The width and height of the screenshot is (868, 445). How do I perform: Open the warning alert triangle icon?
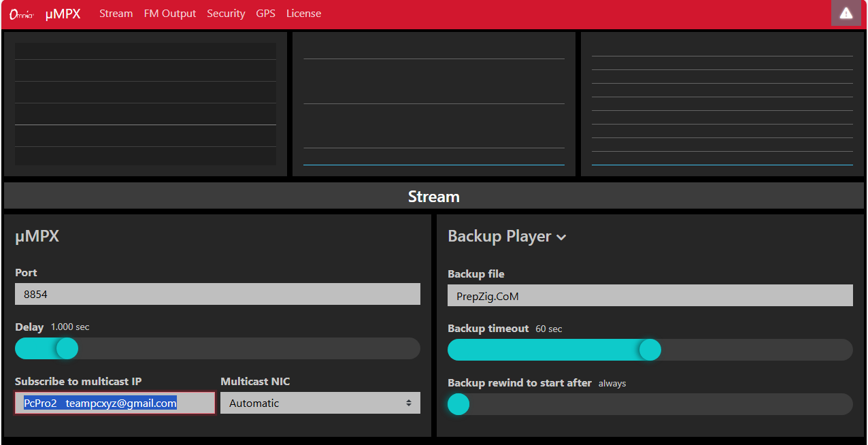(846, 13)
